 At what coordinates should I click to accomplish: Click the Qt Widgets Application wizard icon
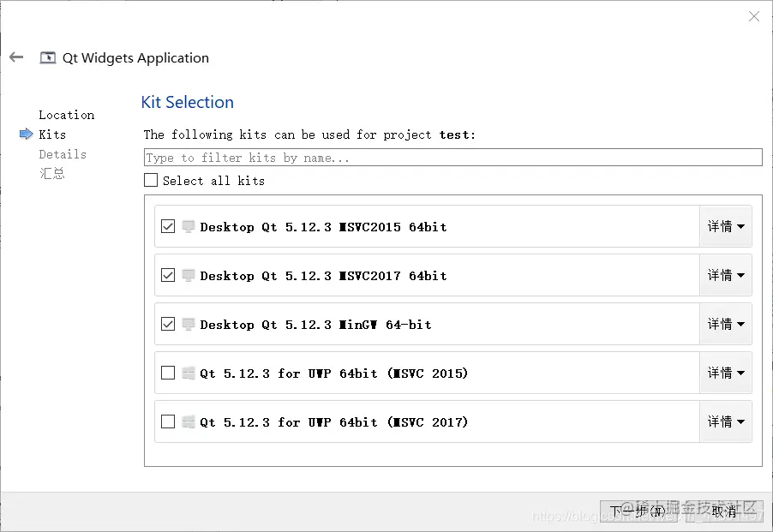(x=48, y=58)
